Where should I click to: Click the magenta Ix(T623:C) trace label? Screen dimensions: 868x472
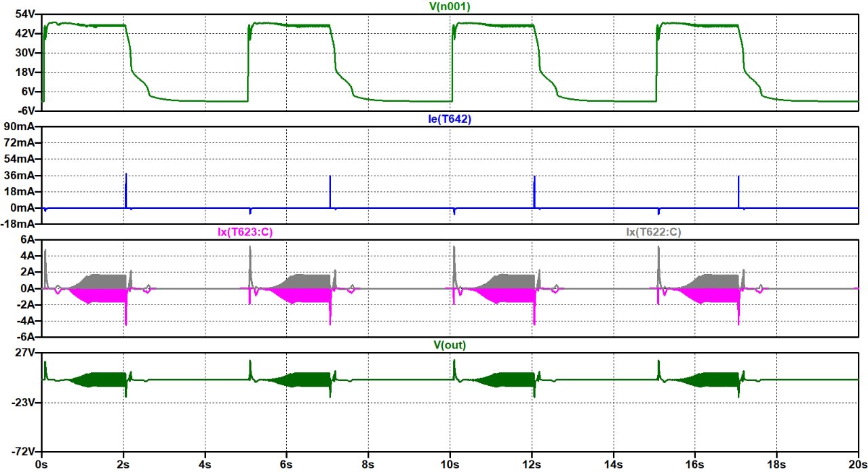point(241,232)
